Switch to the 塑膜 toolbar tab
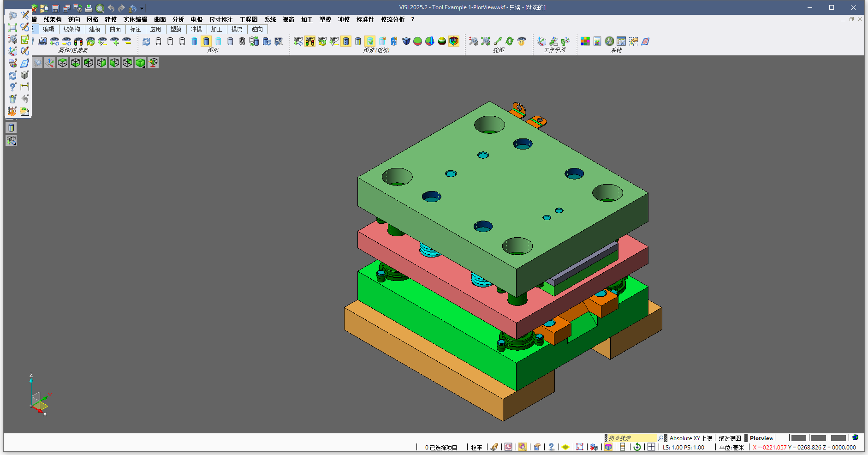 [176, 29]
